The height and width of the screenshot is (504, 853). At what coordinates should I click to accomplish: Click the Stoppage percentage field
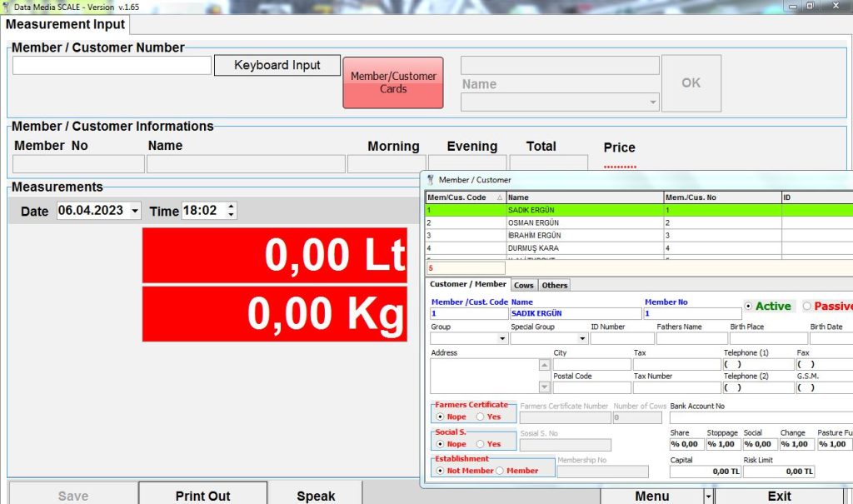(723, 444)
